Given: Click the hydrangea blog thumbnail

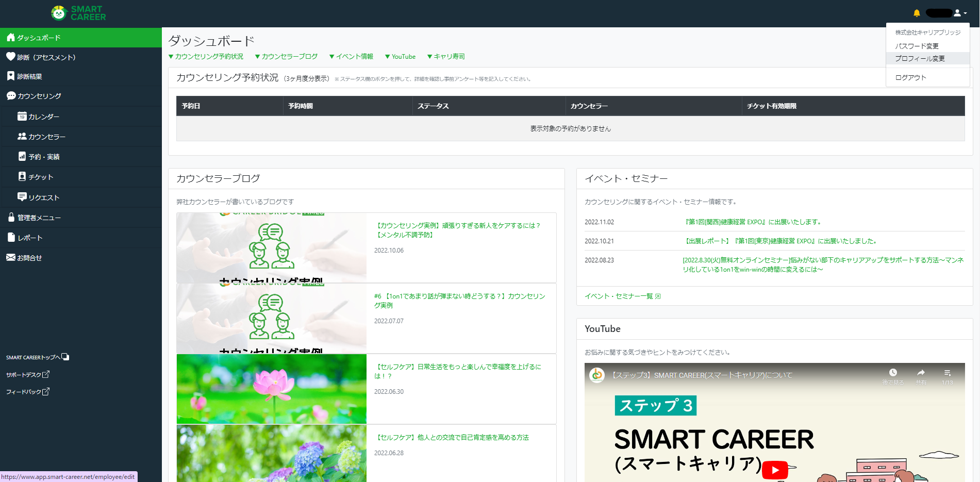Looking at the screenshot, I should [x=272, y=454].
